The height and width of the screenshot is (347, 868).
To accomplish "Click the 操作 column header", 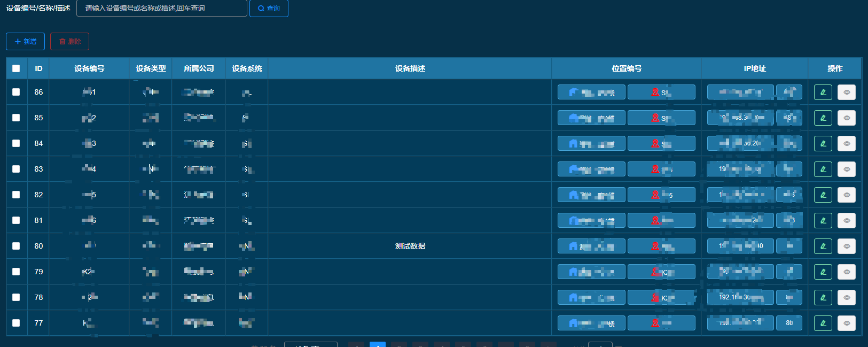I will click(835, 68).
